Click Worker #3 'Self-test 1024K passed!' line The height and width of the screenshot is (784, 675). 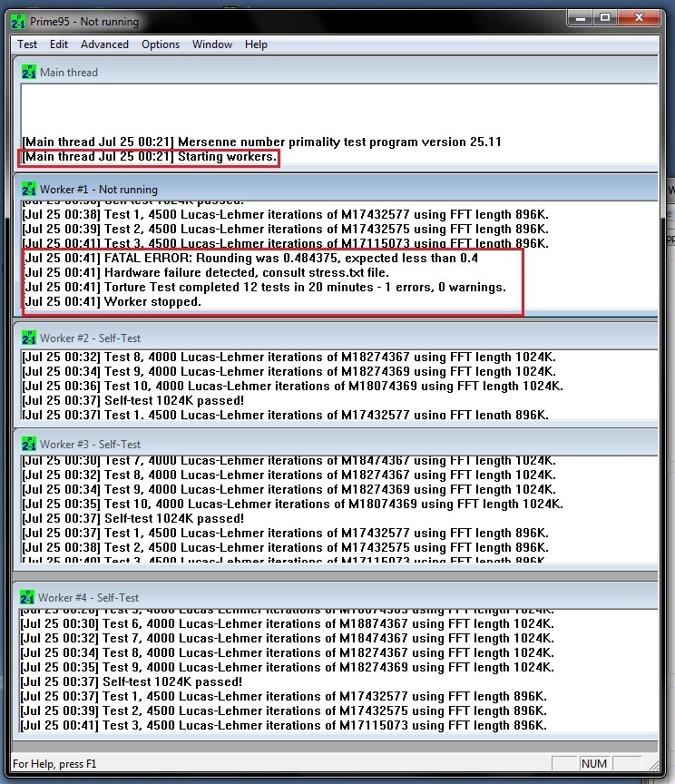[133, 518]
